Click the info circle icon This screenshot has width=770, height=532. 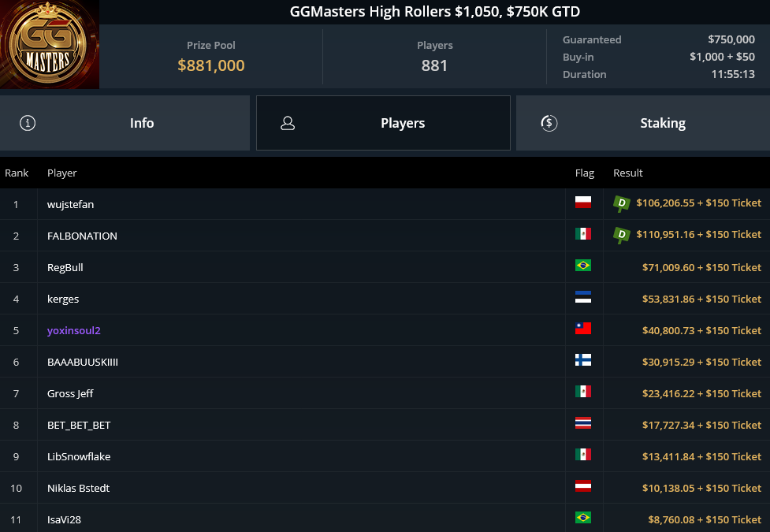pos(28,123)
